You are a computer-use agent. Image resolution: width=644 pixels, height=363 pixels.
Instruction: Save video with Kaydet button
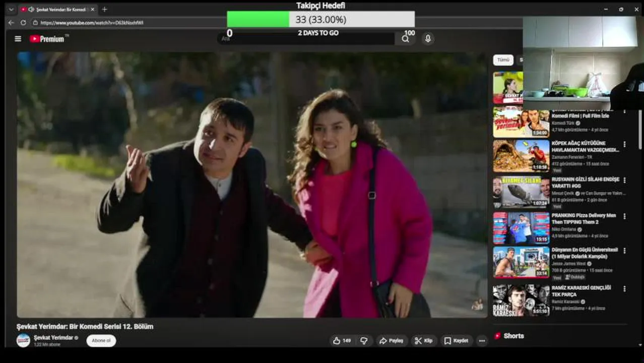click(456, 341)
